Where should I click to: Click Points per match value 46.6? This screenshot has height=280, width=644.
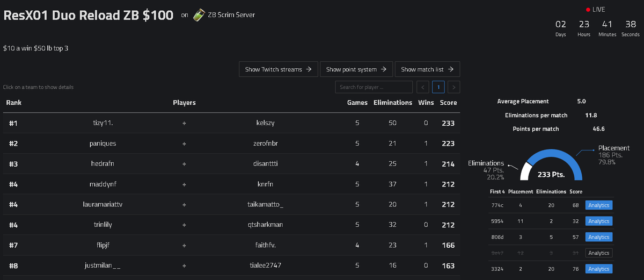click(598, 129)
